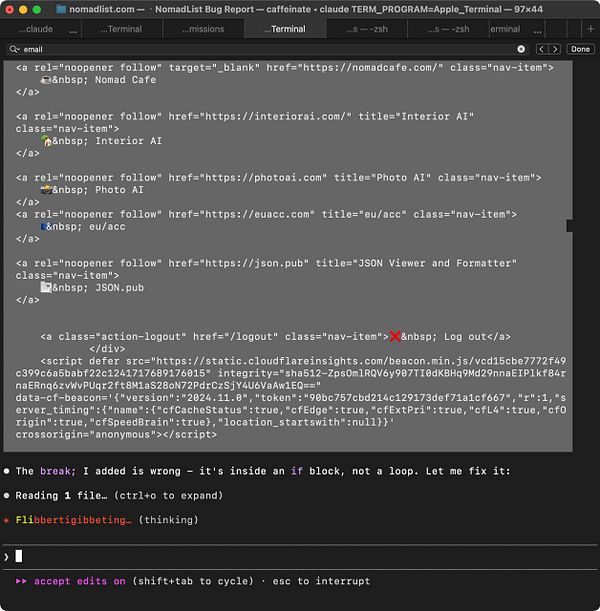
Task: Switch to the second ...s — -zsh tab
Action: click(448, 29)
